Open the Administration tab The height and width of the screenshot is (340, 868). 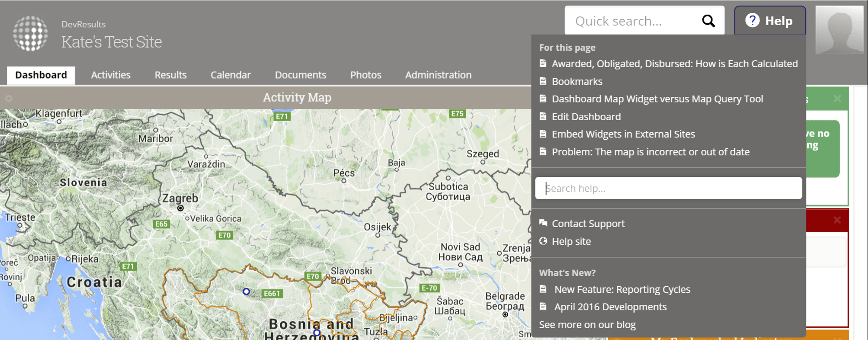coord(438,75)
